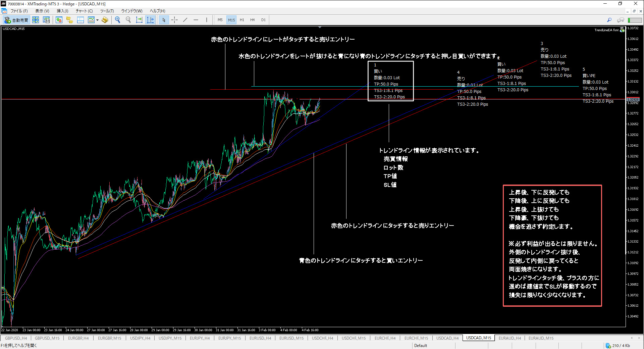
Task: Toggle chart auto-scroll to latest bar
Action: pyautogui.click(x=139, y=20)
